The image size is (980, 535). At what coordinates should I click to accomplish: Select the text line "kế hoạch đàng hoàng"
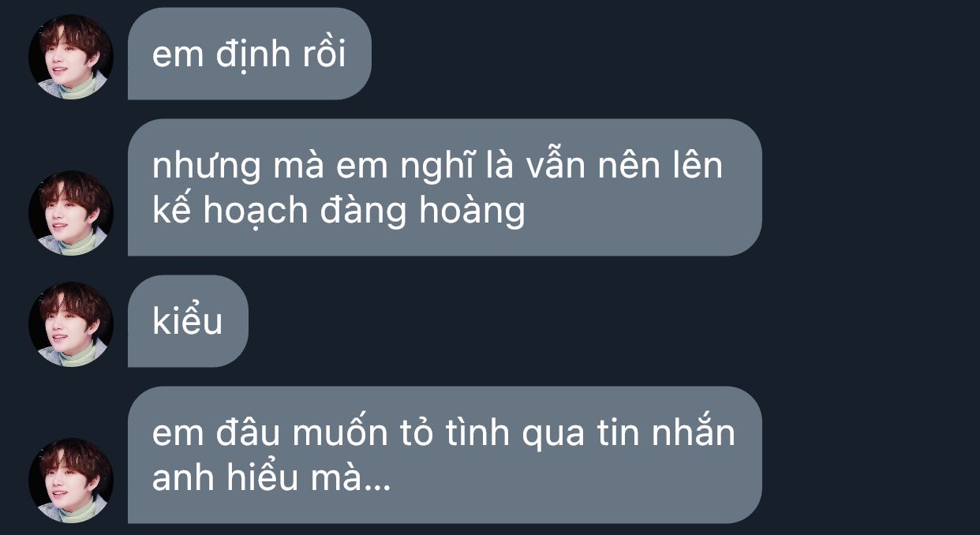339,211
